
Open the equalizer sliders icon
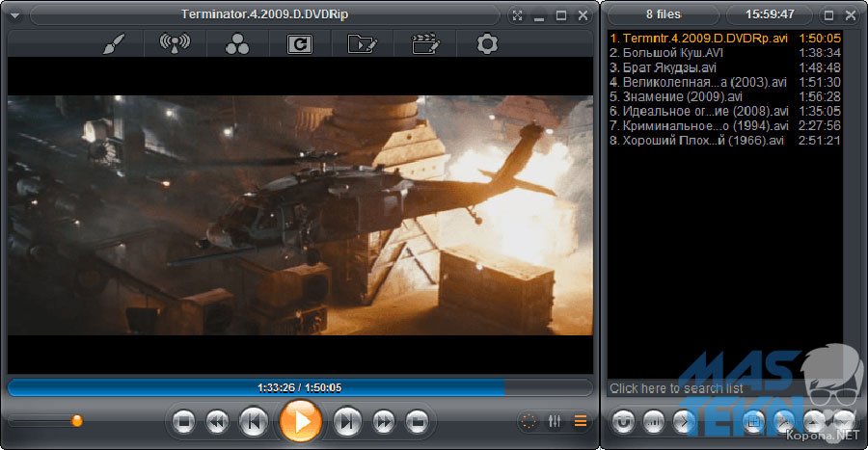point(555,421)
